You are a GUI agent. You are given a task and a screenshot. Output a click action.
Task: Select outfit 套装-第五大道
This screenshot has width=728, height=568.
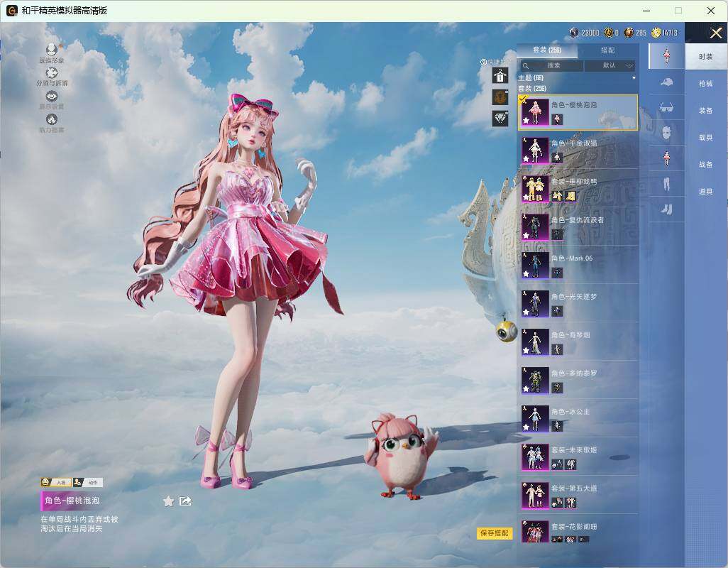coord(578,496)
